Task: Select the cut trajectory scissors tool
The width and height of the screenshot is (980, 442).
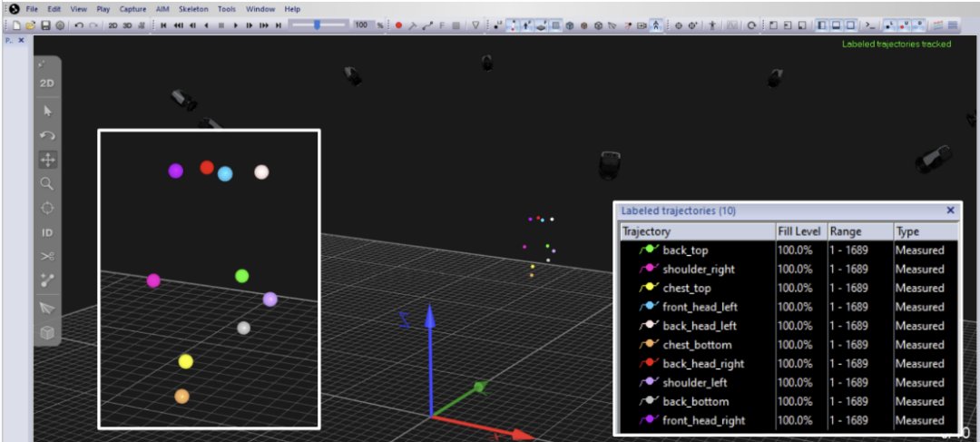Action: pyautogui.click(x=47, y=256)
